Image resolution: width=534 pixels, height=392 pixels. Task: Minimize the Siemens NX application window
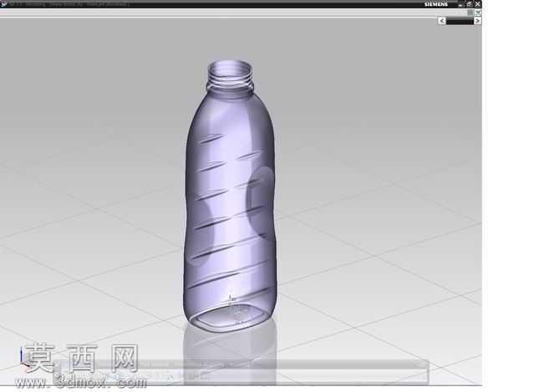(460, 4)
